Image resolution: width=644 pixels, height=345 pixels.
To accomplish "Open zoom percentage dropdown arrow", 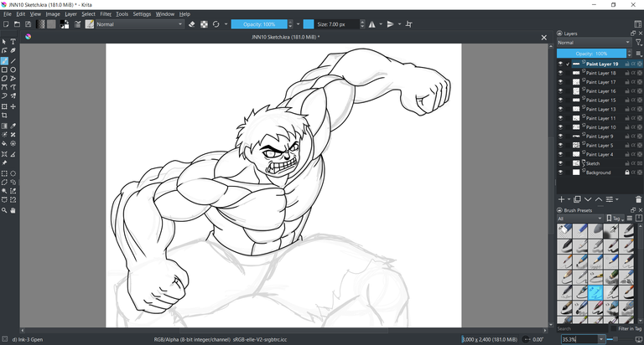I will click(x=601, y=339).
